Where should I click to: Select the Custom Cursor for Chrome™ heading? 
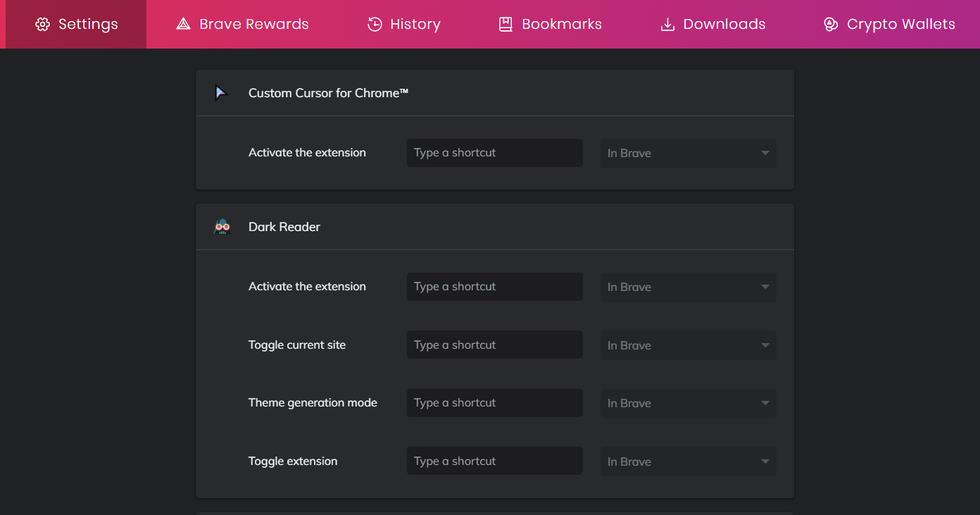tap(329, 93)
